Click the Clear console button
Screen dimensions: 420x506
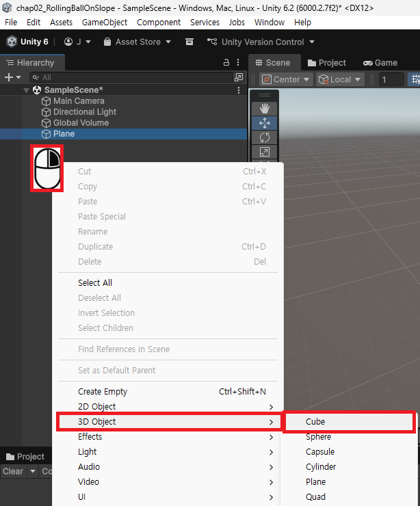(x=13, y=472)
